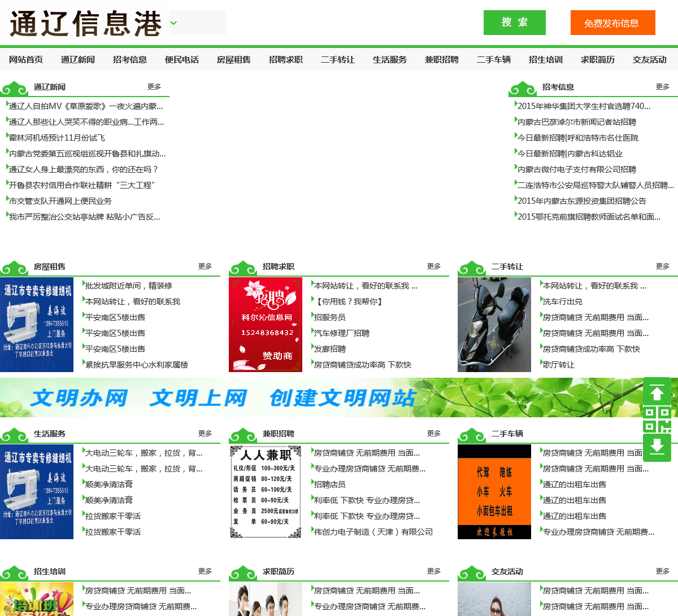Open 二手车辆 in navigation bar
Viewport: 678px width, 616px height.
click(494, 59)
